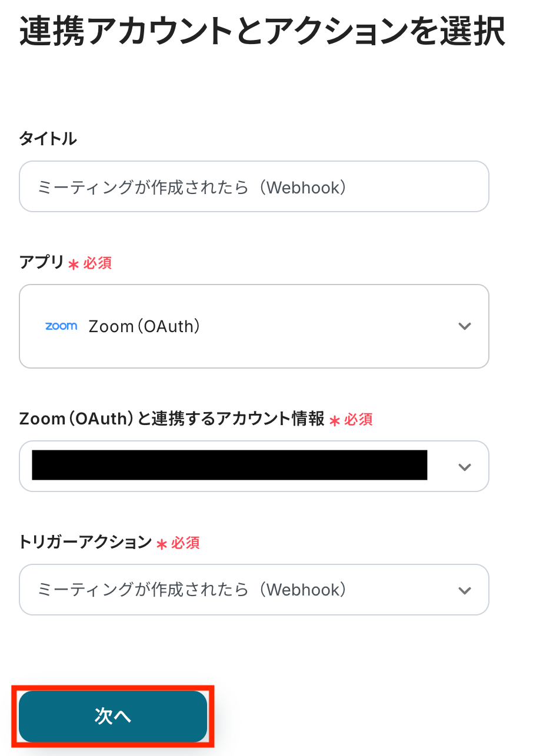Select the Zoom（OAuth） text in app selector
The image size is (533, 756).
pos(144,326)
